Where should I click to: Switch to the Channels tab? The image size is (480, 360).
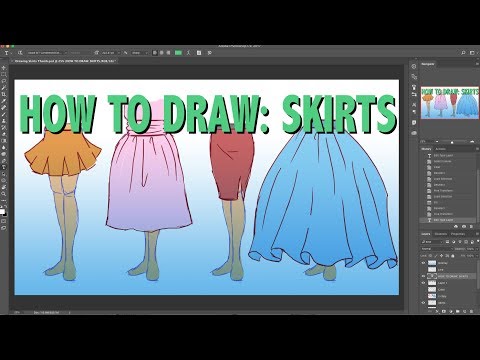441,234
